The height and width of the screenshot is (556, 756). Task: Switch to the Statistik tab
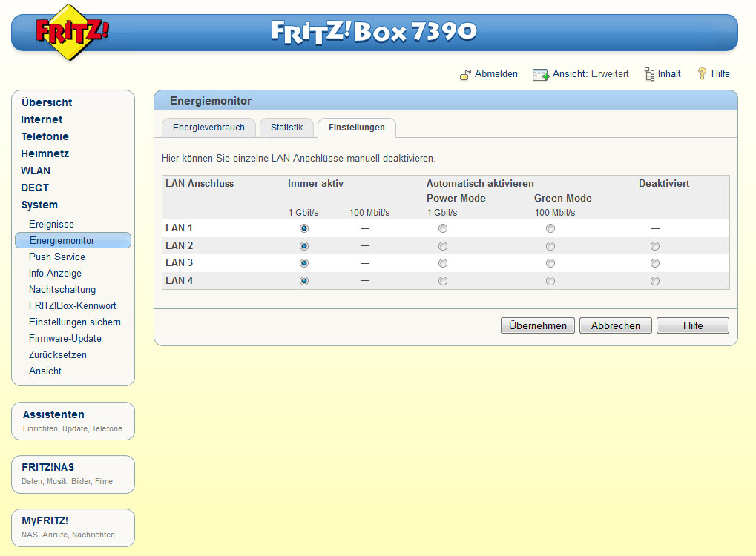pos(286,128)
